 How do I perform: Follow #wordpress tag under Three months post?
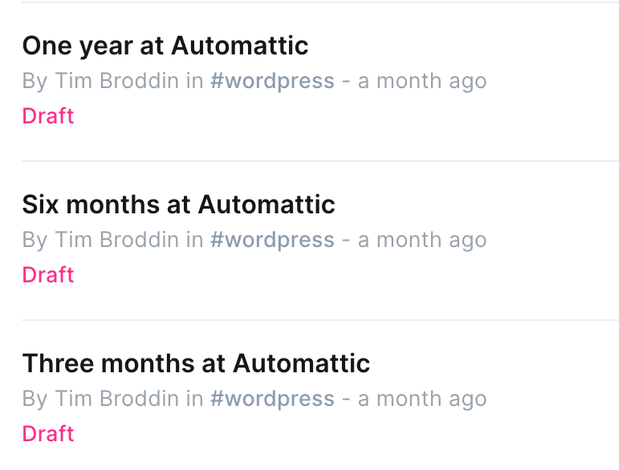point(272,399)
